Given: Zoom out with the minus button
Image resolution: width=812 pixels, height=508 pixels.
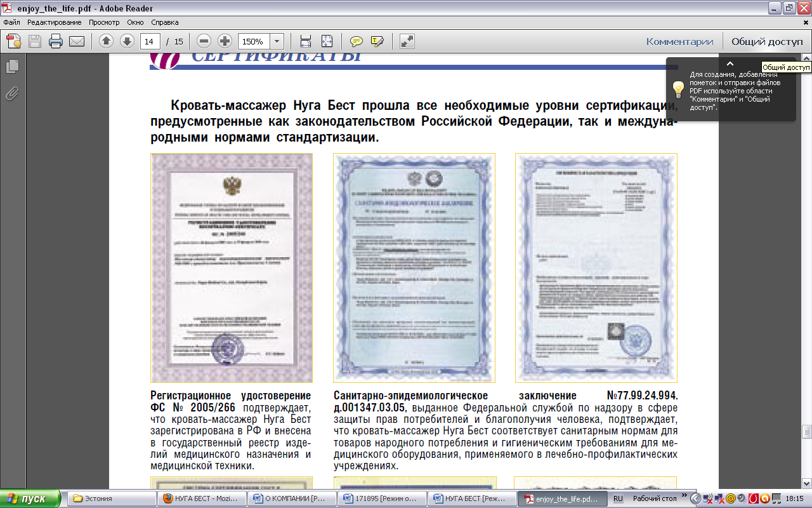Looking at the screenshot, I should point(204,41).
